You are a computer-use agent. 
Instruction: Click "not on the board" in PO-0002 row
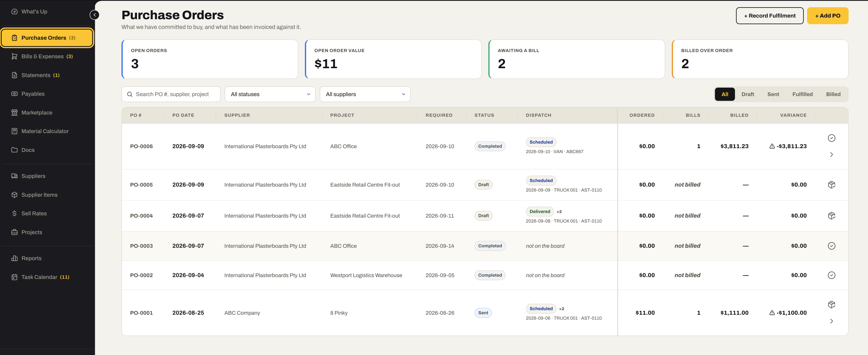545,275
